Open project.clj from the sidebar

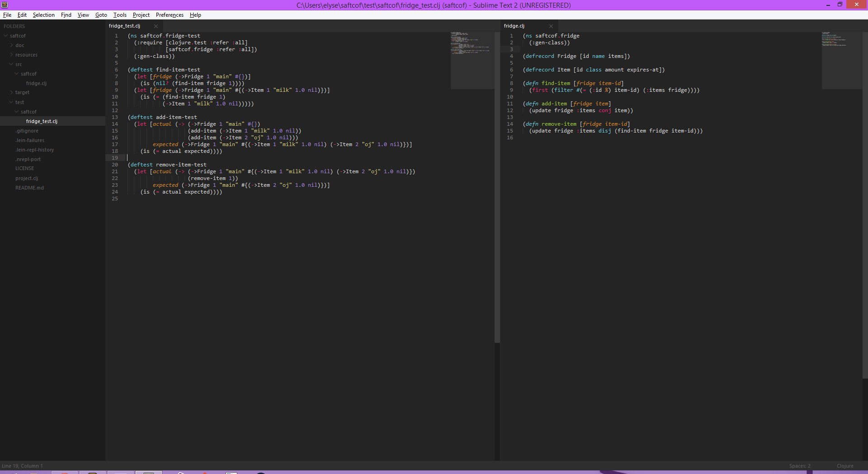27,178
